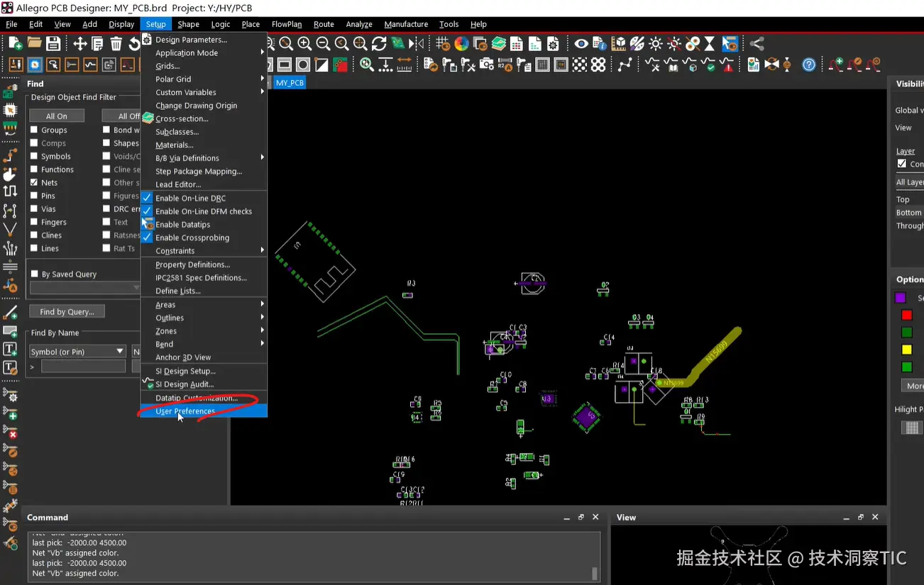Click the Copy tool icon
This screenshot has width=924, height=585.
[x=98, y=44]
